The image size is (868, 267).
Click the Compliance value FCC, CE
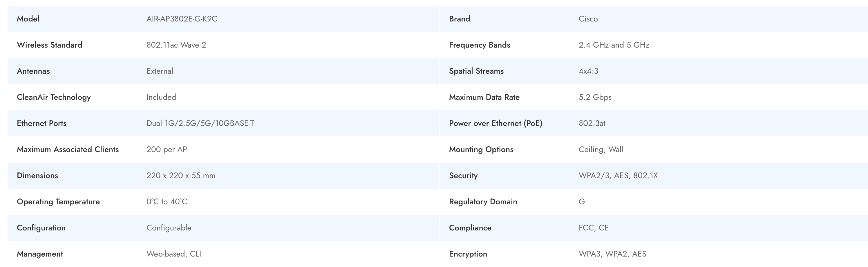[593, 228]
